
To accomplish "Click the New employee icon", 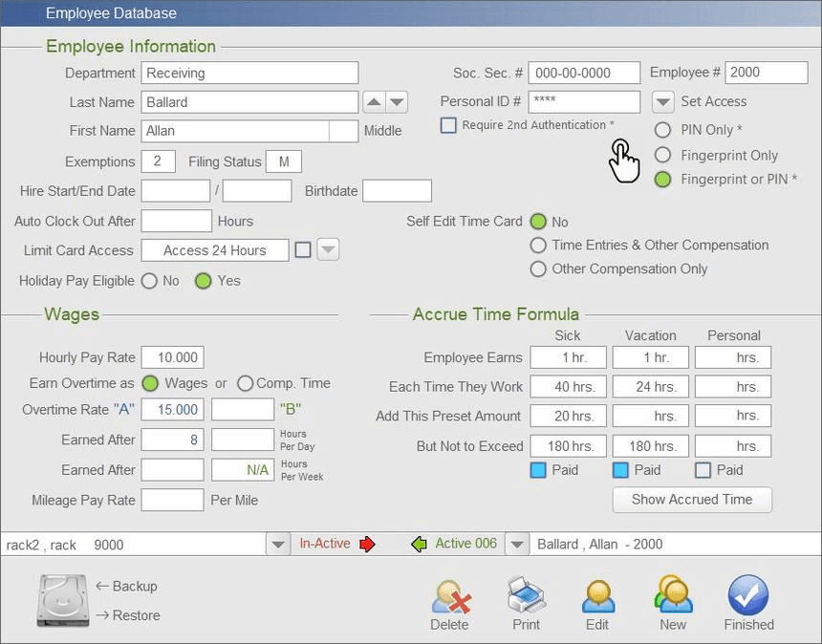I will pos(674,594).
